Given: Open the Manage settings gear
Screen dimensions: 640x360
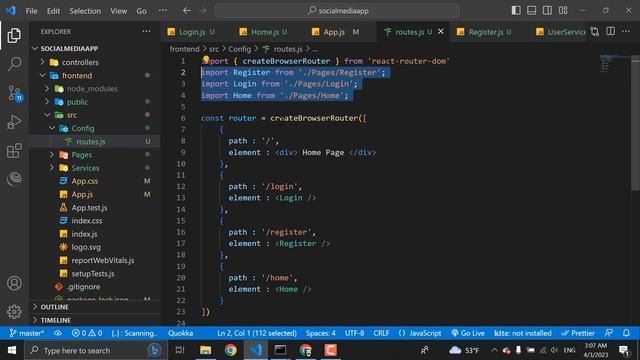Looking at the screenshot, I should [x=14, y=311].
